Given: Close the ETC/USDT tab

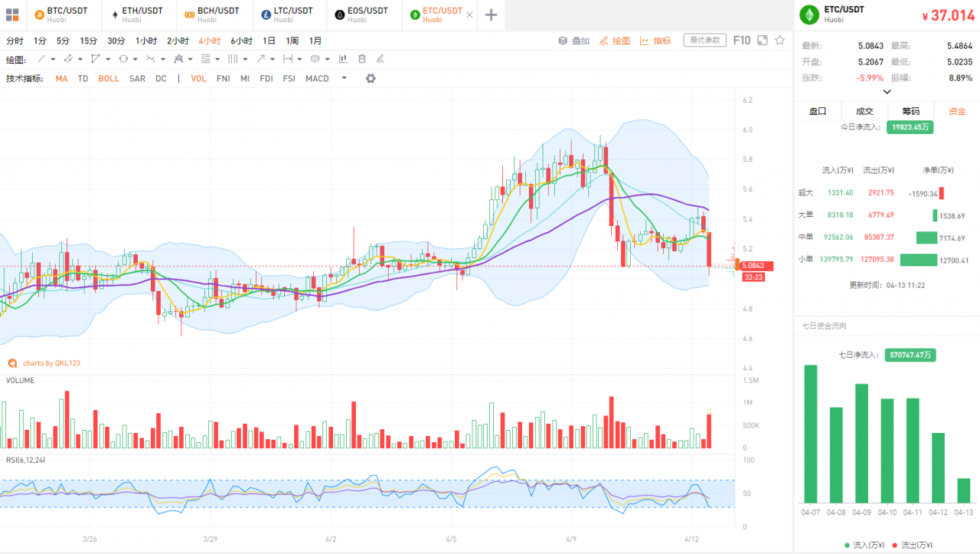Looking at the screenshot, I should click(x=469, y=15).
